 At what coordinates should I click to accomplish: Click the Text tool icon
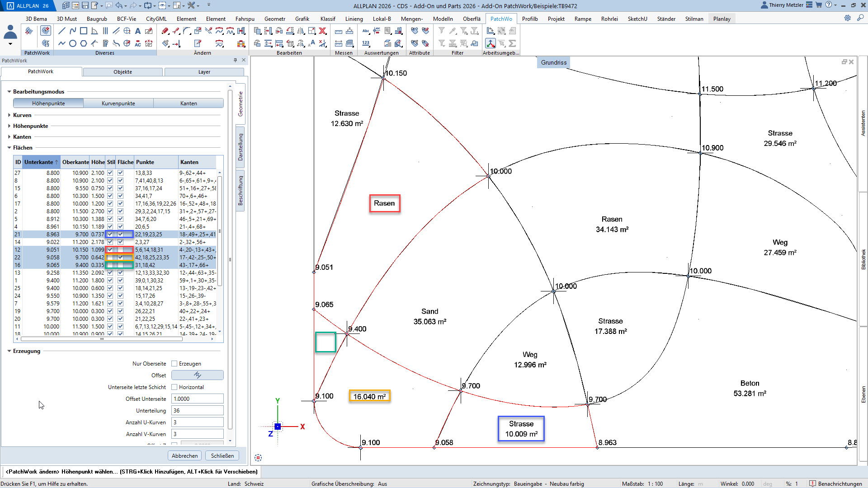click(138, 31)
